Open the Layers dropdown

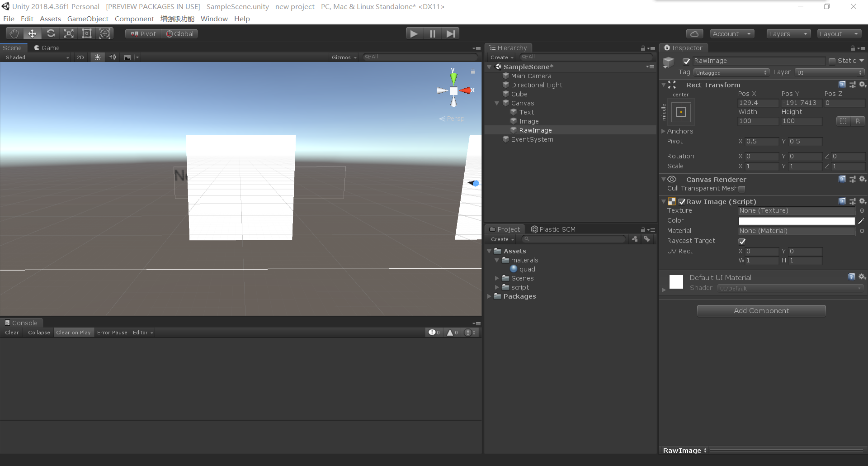788,34
